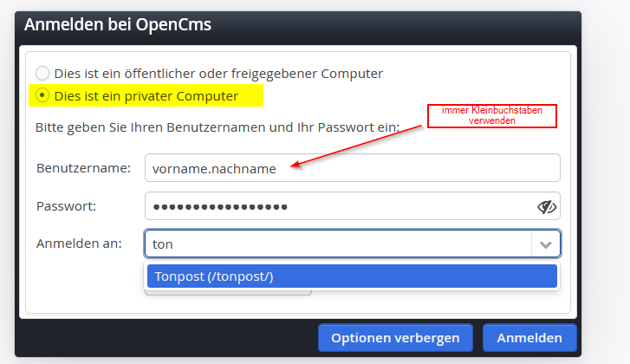Select the private computer radio button
630x364 pixels.
42,95
